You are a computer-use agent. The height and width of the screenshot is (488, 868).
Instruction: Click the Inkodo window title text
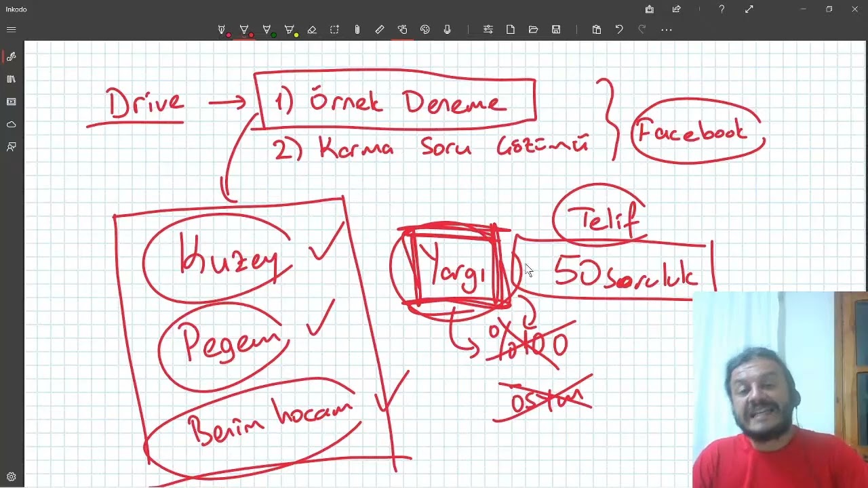tap(16, 9)
